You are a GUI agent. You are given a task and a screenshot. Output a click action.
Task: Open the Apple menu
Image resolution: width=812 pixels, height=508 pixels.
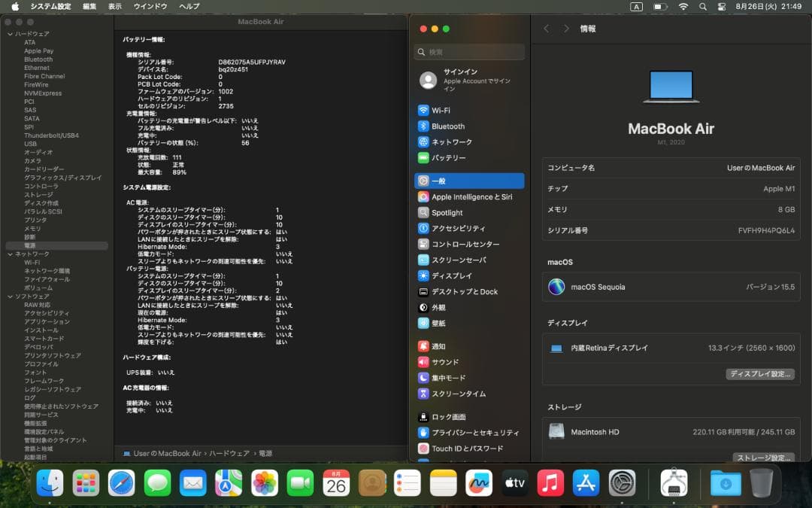click(x=15, y=6)
